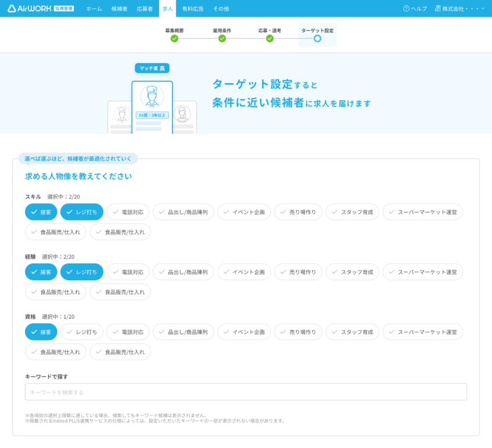
Task: Select イベント企画 in 経験 section
Action: (244, 272)
